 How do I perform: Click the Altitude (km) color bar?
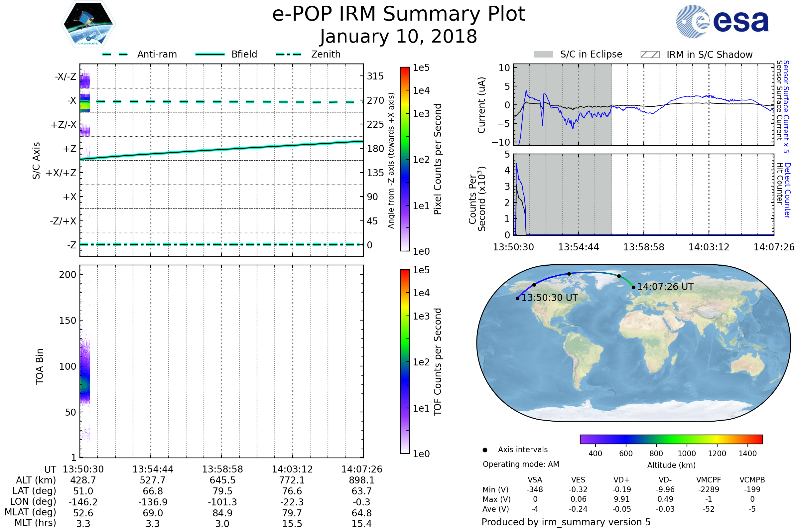pos(671,439)
